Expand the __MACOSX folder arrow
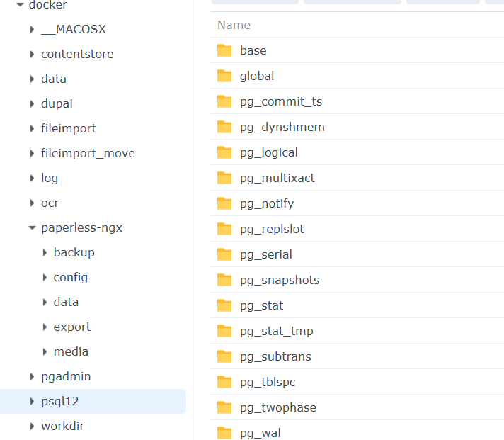The width and height of the screenshot is (504, 440). coord(32,29)
